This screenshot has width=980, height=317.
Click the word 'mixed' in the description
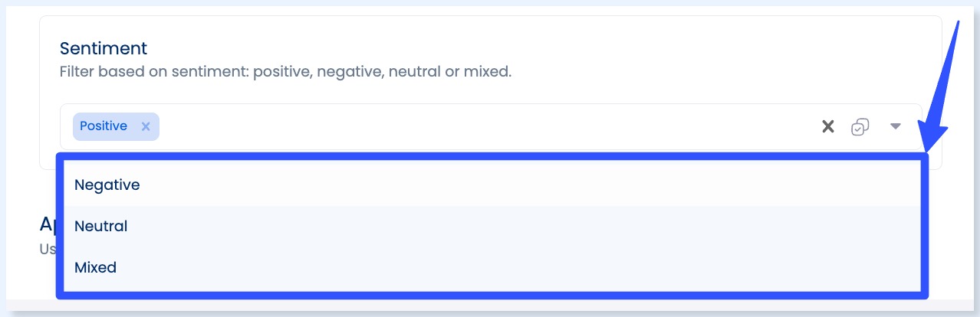pos(487,72)
